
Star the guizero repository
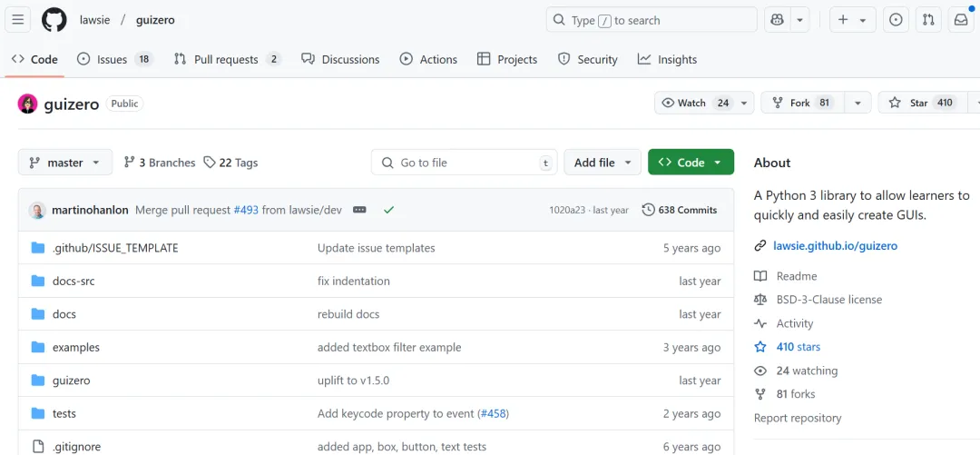click(923, 103)
